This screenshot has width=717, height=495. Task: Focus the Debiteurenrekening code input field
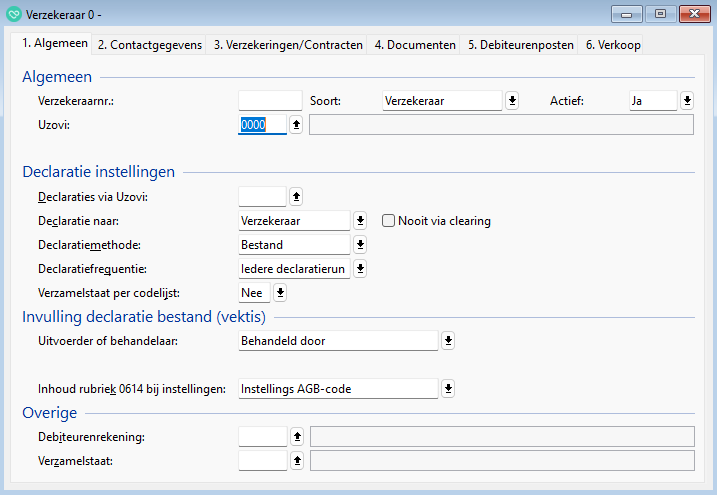[263, 436]
